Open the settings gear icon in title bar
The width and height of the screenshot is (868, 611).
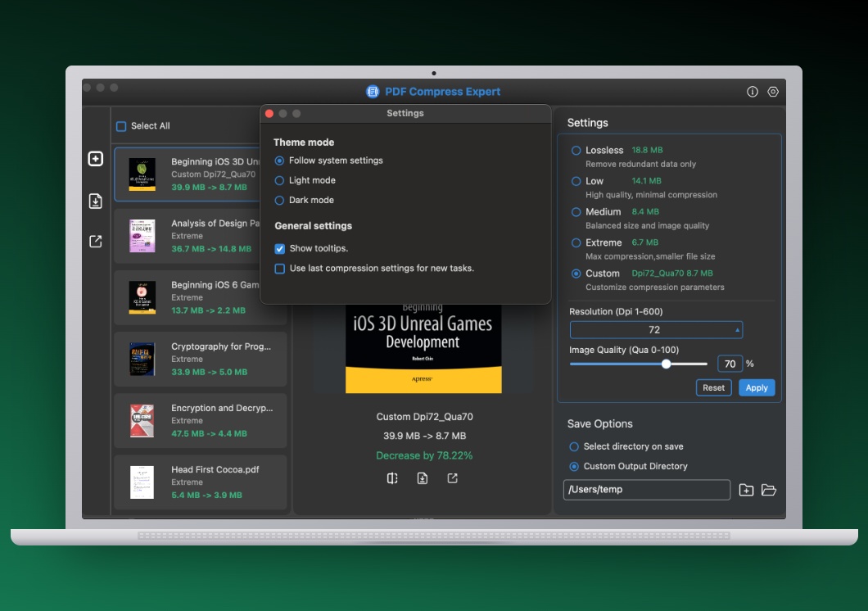click(x=773, y=92)
